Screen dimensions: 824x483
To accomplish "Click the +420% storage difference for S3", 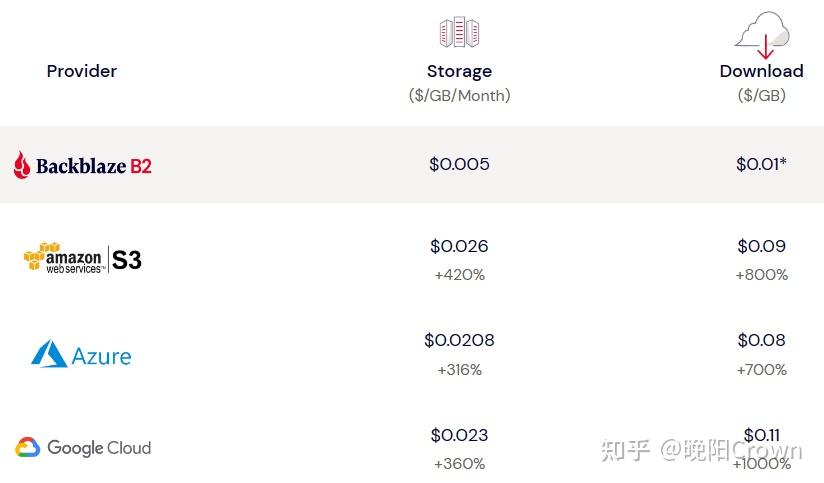I will click(x=459, y=274).
